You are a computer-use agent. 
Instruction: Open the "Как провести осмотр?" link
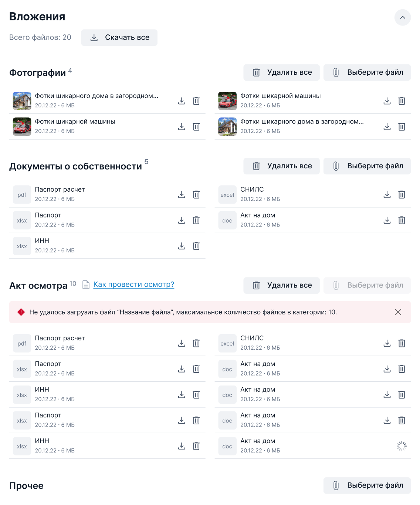(x=134, y=285)
